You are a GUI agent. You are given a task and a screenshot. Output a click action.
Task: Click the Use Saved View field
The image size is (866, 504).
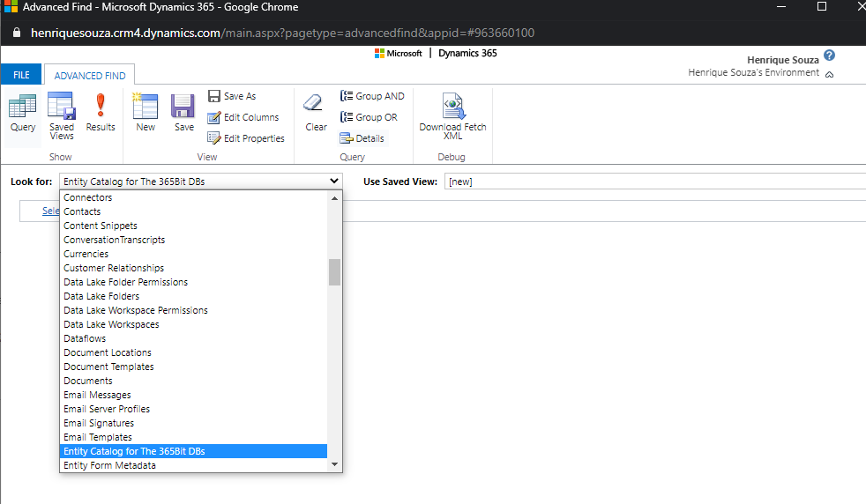pyautogui.click(x=655, y=181)
